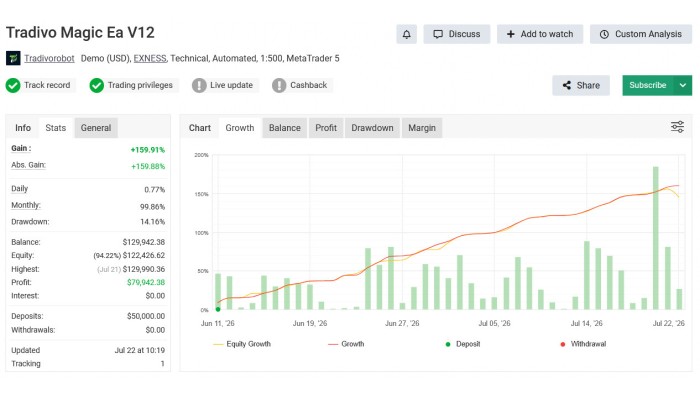Viewport: 700px width, 400px height.
Task: Click the Share button
Action: pos(581,85)
